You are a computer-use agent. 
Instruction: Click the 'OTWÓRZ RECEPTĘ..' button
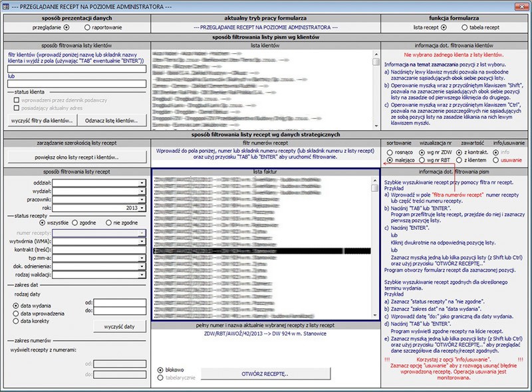(x=265, y=374)
